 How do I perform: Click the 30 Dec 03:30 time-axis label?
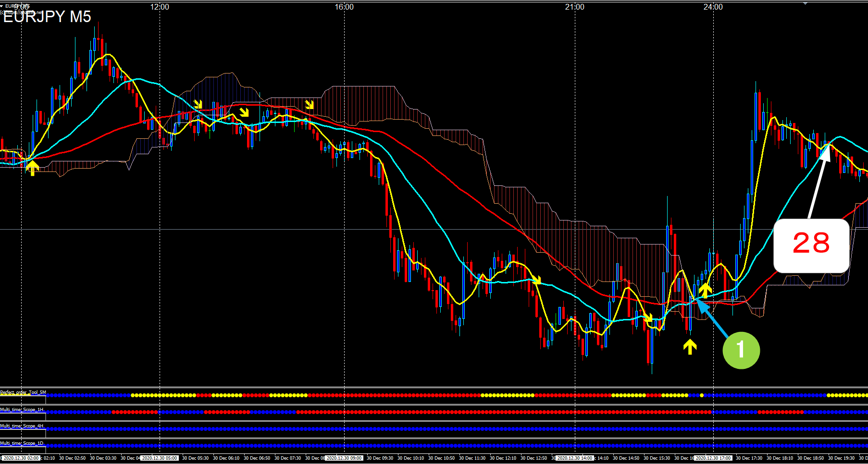pyautogui.click(x=103, y=458)
